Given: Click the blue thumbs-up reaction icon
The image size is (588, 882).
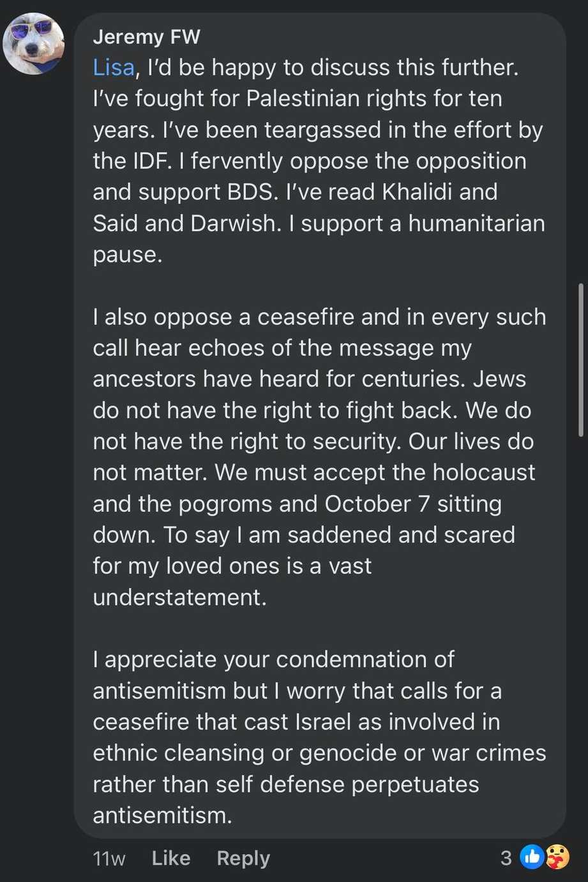Looking at the screenshot, I should tap(531, 858).
